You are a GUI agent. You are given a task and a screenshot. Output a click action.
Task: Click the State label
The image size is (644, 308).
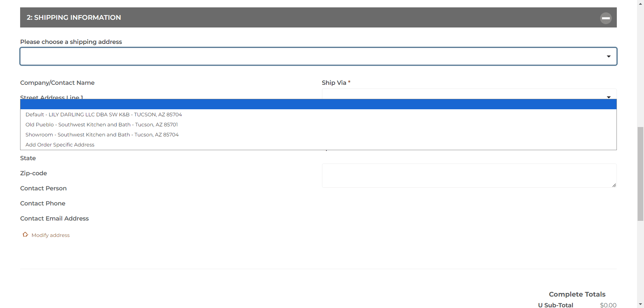click(28, 158)
